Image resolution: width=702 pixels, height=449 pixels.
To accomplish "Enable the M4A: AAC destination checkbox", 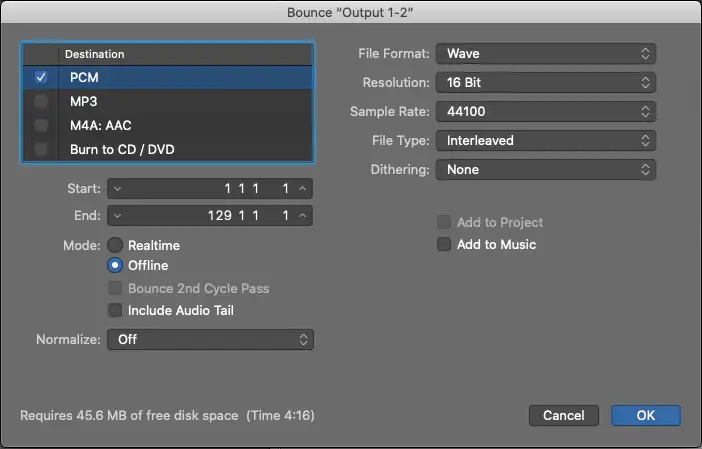I will pyautogui.click(x=41, y=125).
